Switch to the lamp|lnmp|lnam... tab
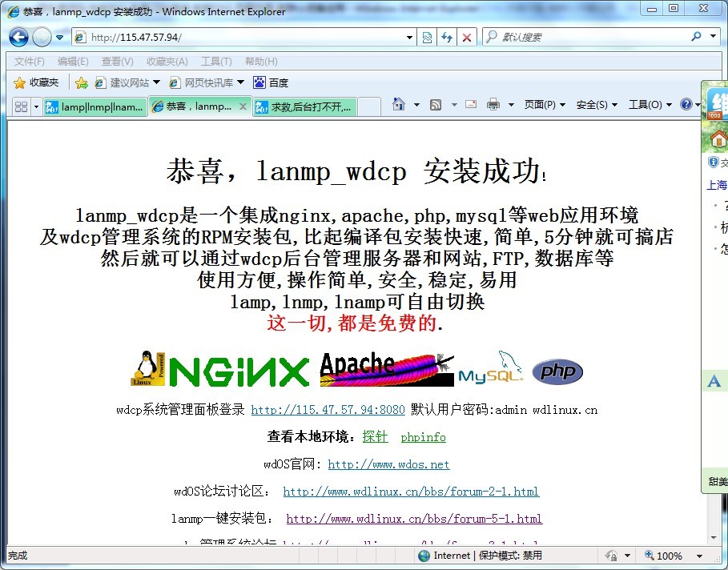 95,106
